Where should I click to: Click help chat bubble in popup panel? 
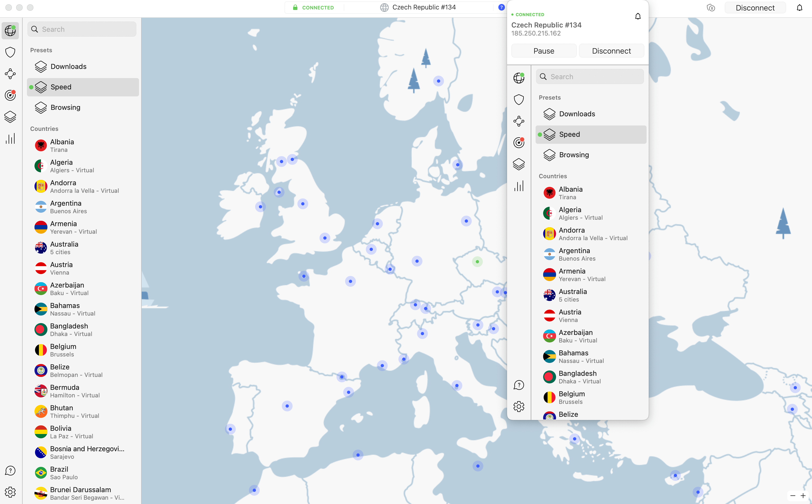pyautogui.click(x=519, y=385)
